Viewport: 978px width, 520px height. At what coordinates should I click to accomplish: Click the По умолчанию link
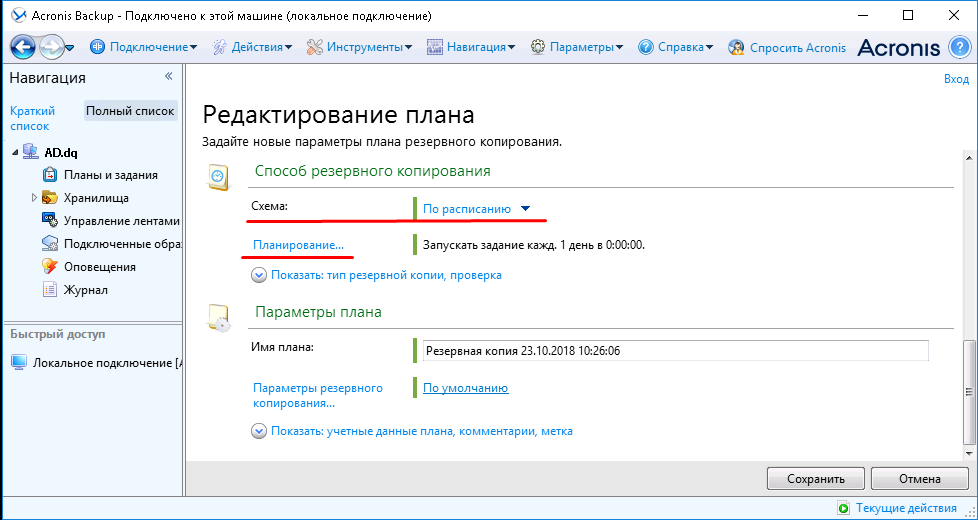(465, 388)
